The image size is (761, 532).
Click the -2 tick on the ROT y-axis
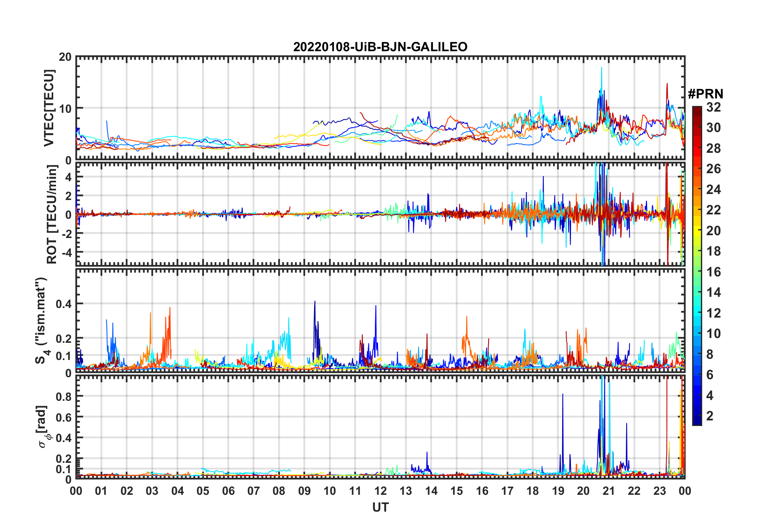coord(66,234)
